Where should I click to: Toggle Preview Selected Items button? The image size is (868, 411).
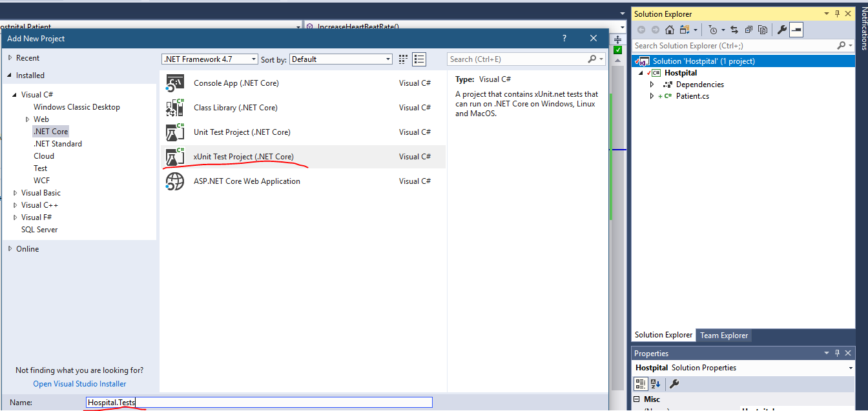point(796,30)
